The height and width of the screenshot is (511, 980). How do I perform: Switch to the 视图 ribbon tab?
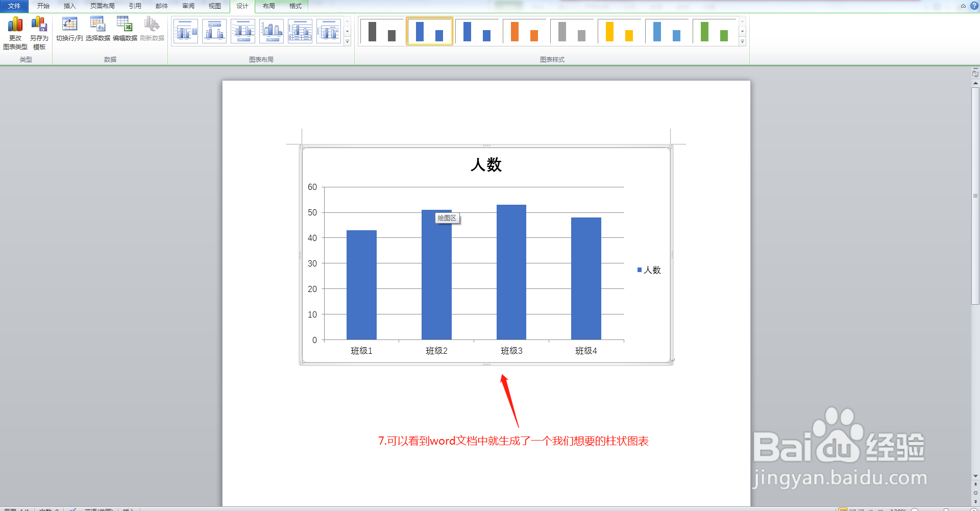coord(215,6)
